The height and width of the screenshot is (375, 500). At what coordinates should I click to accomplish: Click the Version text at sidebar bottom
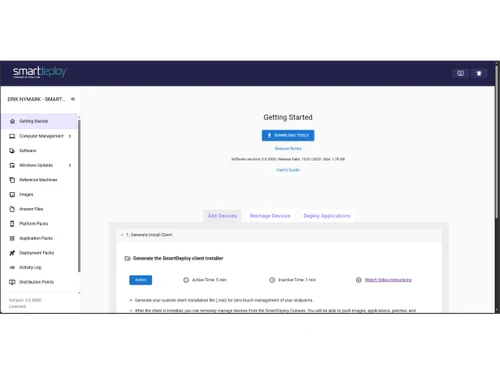pyautogui.click(x=25, y=300)
